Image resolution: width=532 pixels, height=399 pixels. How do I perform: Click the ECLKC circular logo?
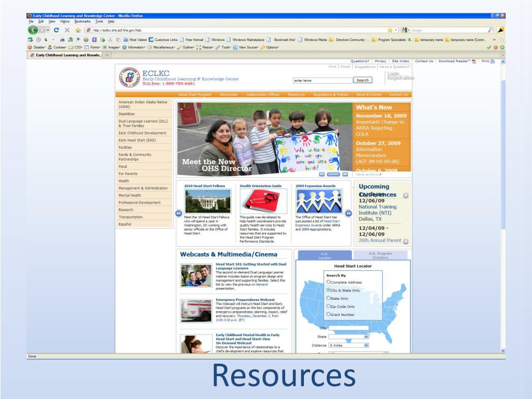tap(129, 77)
